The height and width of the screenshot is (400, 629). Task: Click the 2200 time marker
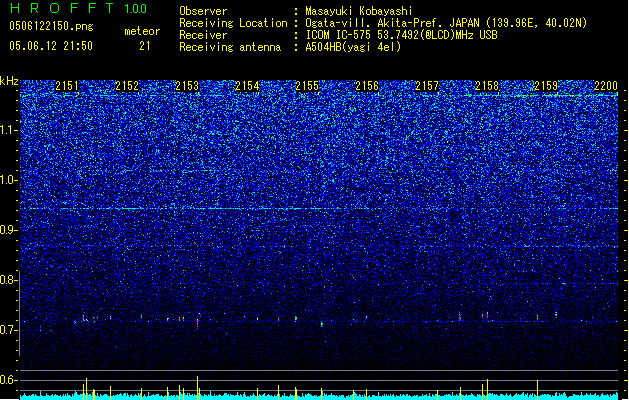click(x=606, y=86)
